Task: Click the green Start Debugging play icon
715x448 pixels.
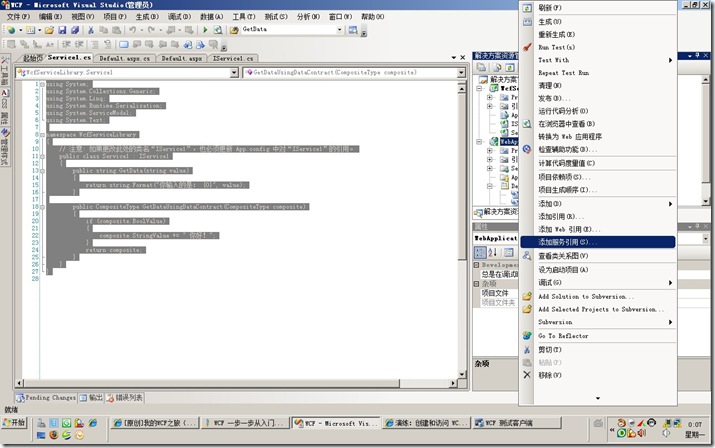Action: 205,30
